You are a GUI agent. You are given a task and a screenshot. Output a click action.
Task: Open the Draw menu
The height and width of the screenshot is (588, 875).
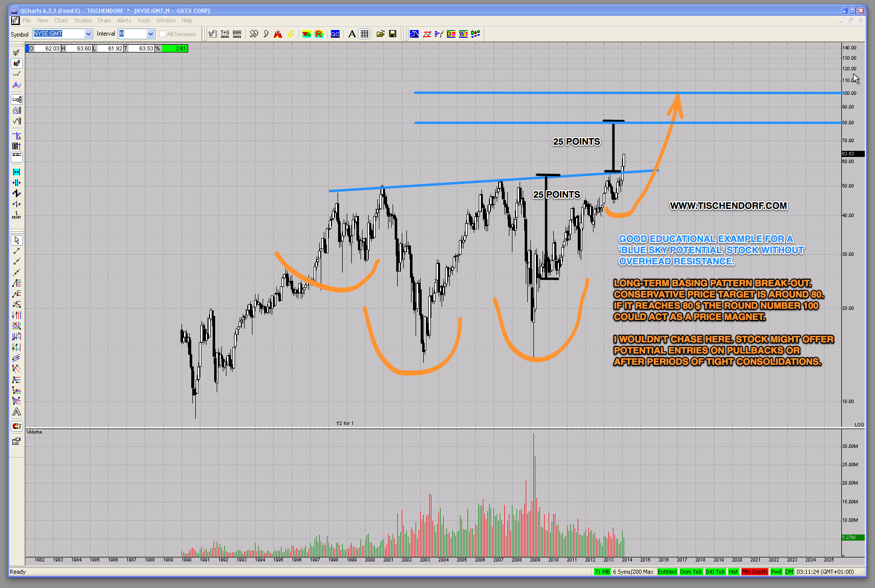tap(104, 20)
